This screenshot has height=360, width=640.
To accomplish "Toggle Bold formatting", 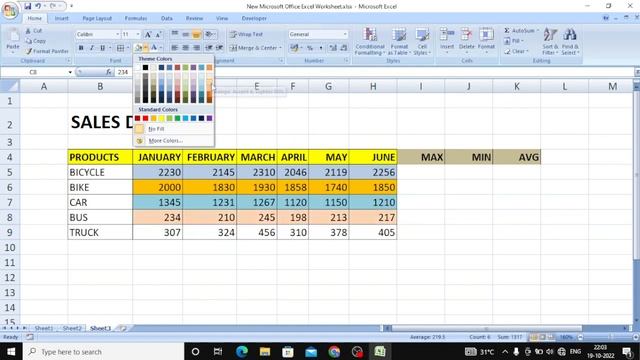I will pyautogui.click(x=81, y=48).
